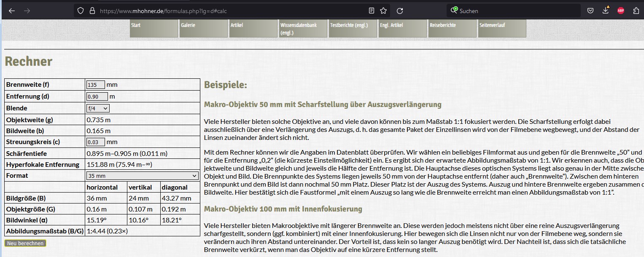Go to the Reiseberichte navigation tab

pyautogui.click(x=452, y=28)
